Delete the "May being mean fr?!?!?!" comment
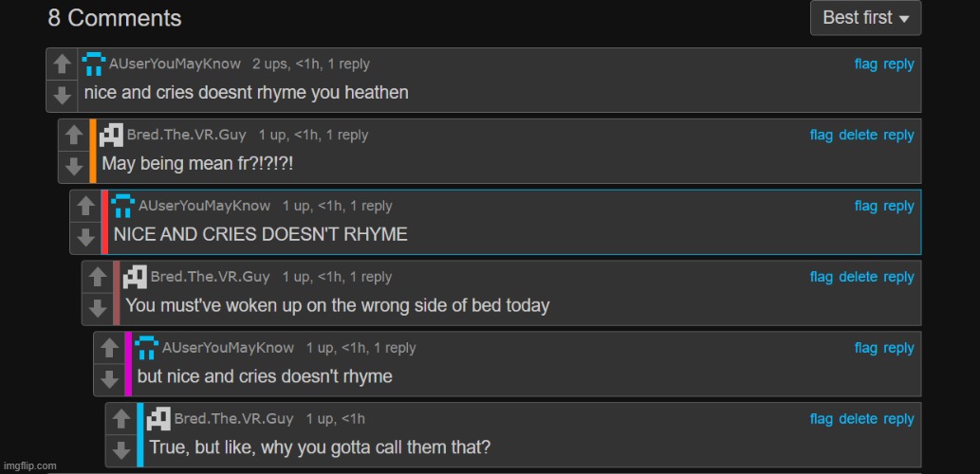 click(x=858, y=135)
